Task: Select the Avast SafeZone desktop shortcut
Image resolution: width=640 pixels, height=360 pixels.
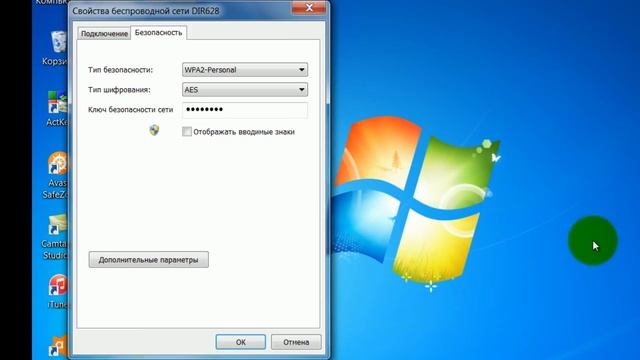Action: coord(56,176)
